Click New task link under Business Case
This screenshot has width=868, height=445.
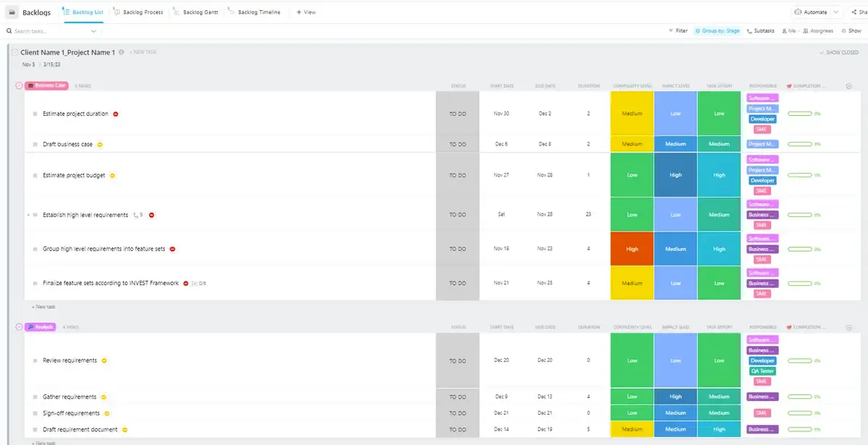point(44,307)
